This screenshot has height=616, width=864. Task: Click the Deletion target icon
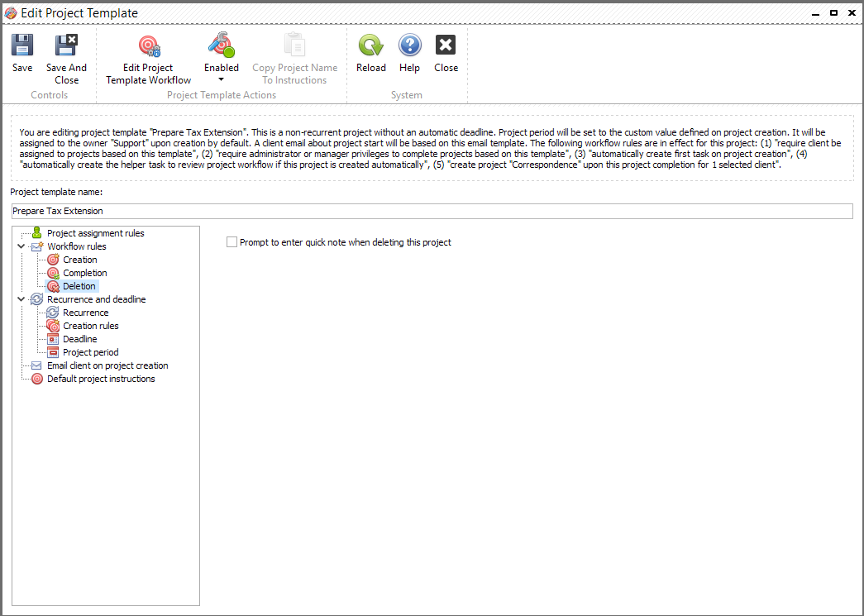pyautogui.click(x=53, y=286)
